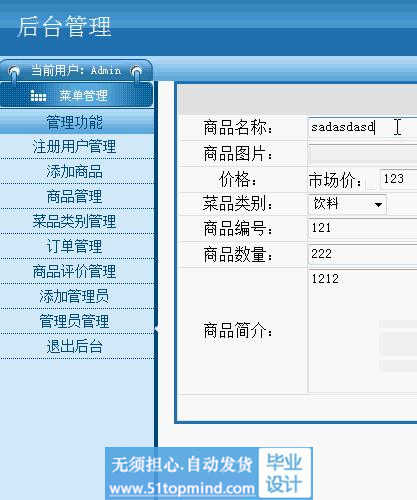Open 注册用户管理 menu item
This screenshot has width=417, height=500.
coord(74,147)
